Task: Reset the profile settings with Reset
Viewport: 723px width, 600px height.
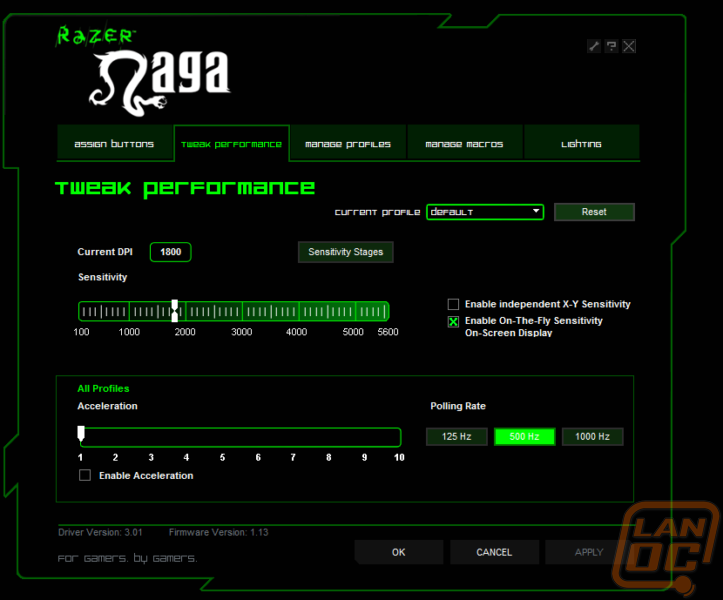Action: 594,212
